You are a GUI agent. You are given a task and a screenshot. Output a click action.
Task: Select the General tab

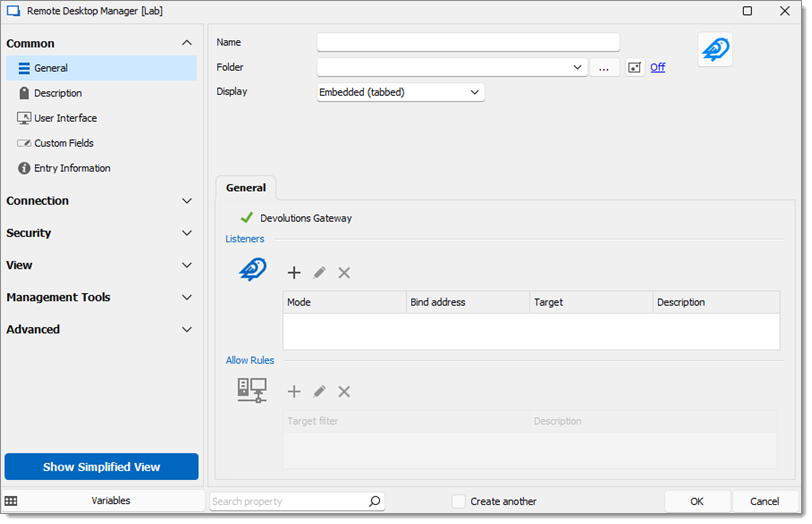pos(245,187)
